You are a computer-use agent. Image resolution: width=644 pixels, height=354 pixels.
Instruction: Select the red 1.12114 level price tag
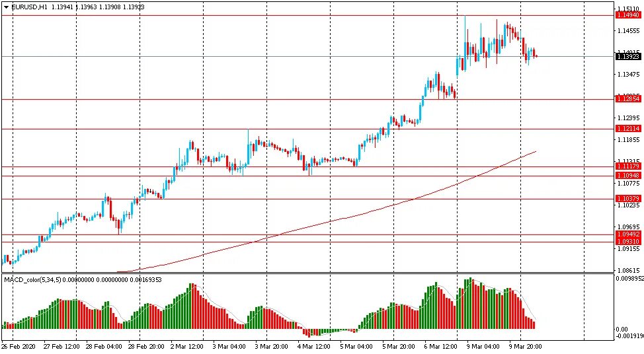tap(628, 129)
